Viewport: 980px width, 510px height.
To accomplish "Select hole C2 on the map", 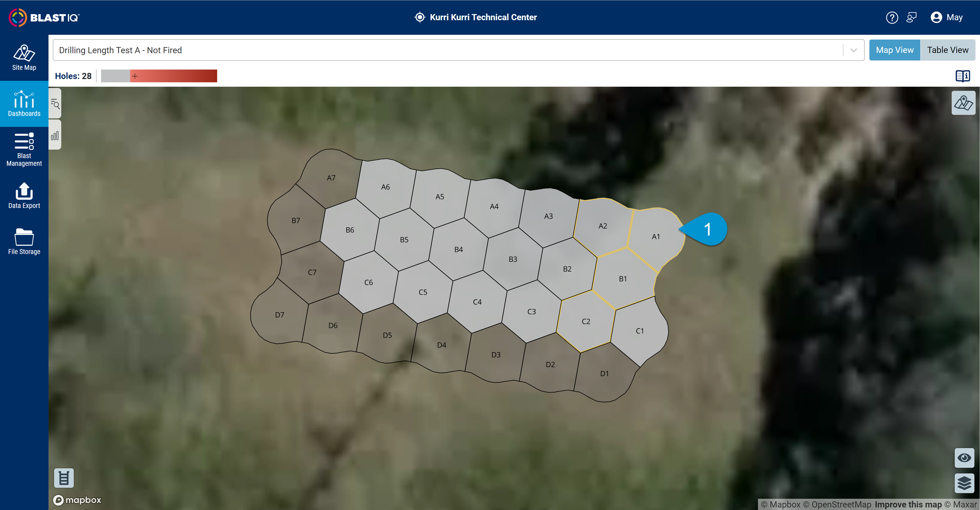I will click(x=586, y=322).
